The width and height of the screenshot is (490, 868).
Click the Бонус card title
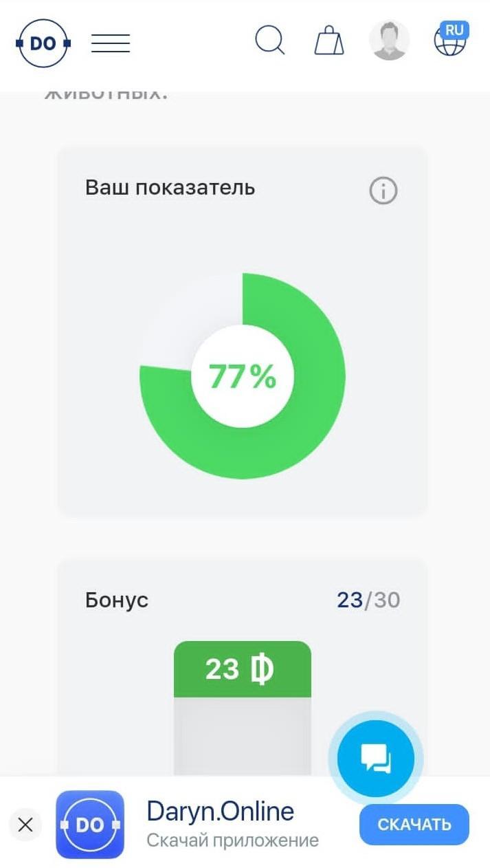point(117,600)
